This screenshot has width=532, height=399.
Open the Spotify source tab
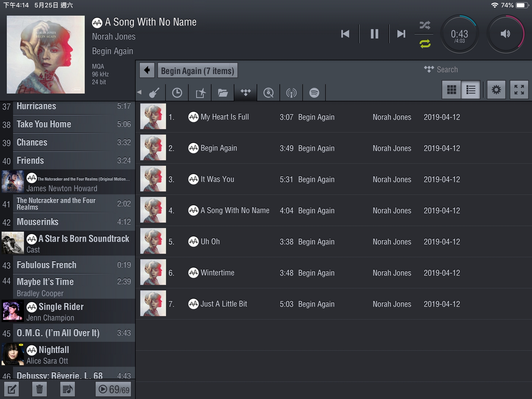click(314, 93)
